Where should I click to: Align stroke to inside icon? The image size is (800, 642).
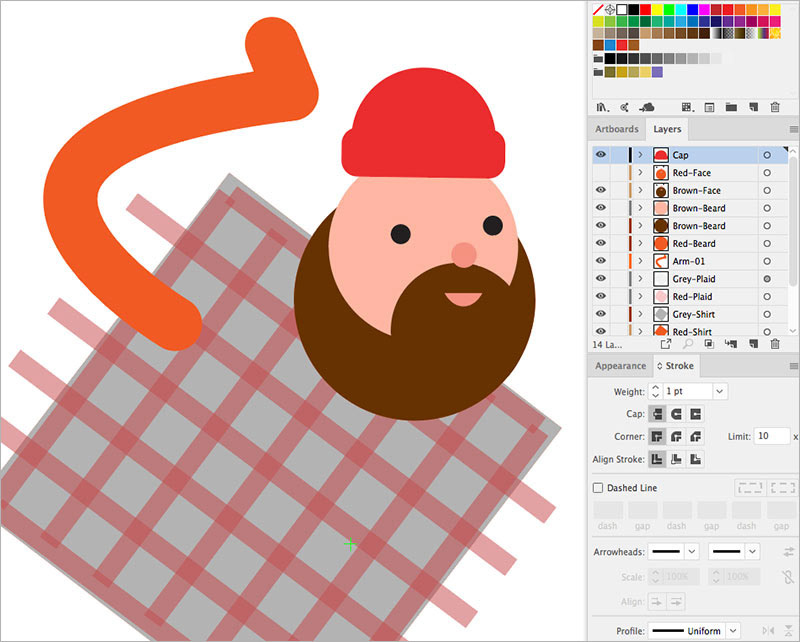coord(676,459)
